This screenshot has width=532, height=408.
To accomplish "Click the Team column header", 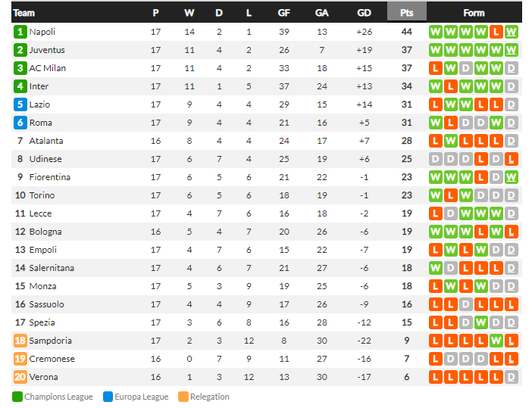I will point(24,13).
